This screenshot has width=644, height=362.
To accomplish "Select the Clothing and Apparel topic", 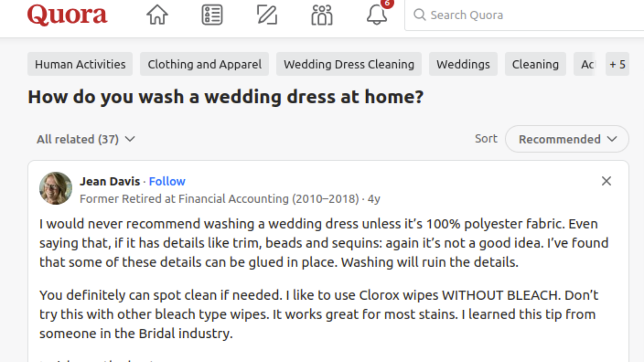I will pos(204,64).
